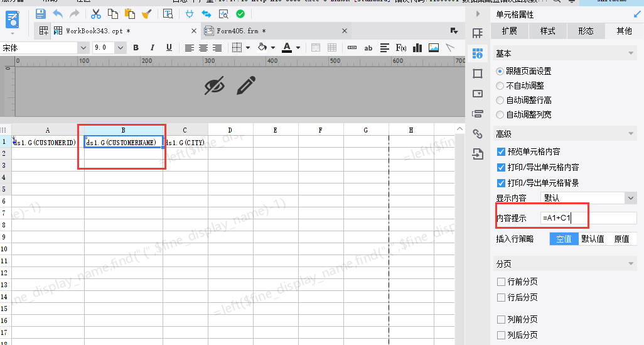644x345 pixels.
Task: Open the 形态 tab
Action: 586,31
